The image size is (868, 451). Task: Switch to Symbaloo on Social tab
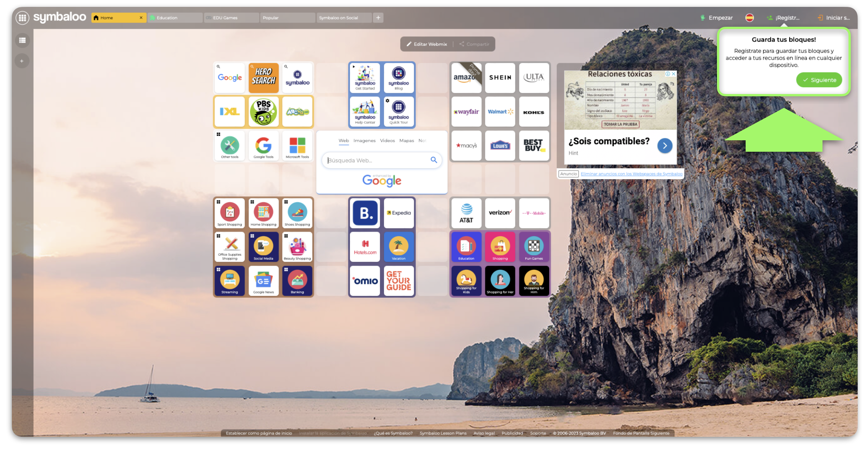click(344, 18)
